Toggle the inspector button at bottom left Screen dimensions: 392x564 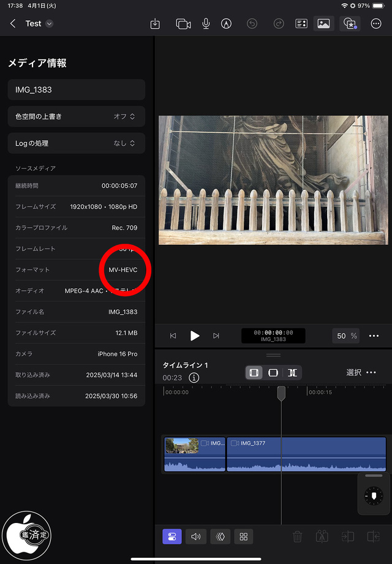click(171, 537)
